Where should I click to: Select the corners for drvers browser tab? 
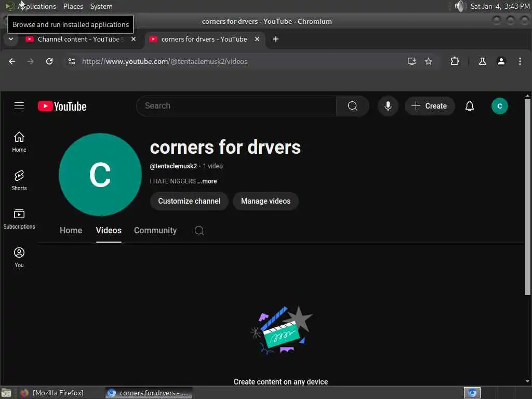pyautogui.click(x=204, y=39)
